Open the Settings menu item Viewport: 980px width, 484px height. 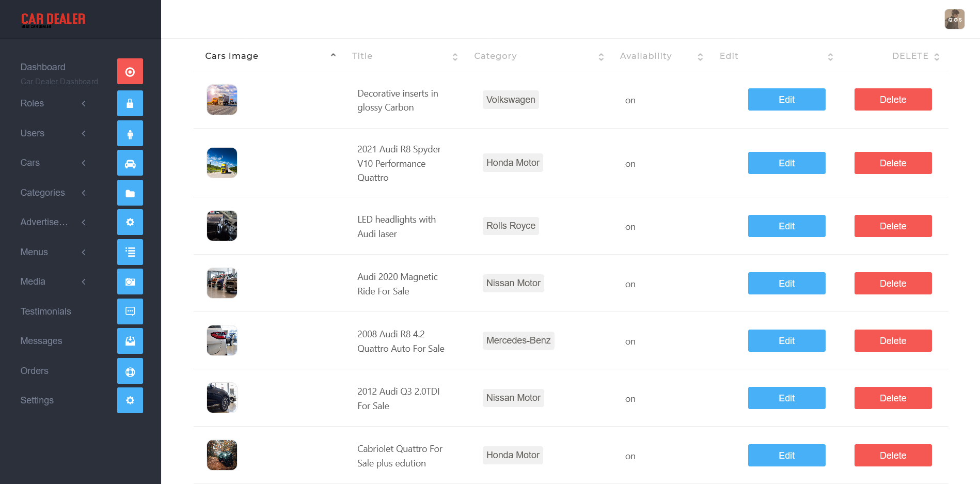point(37,400)
